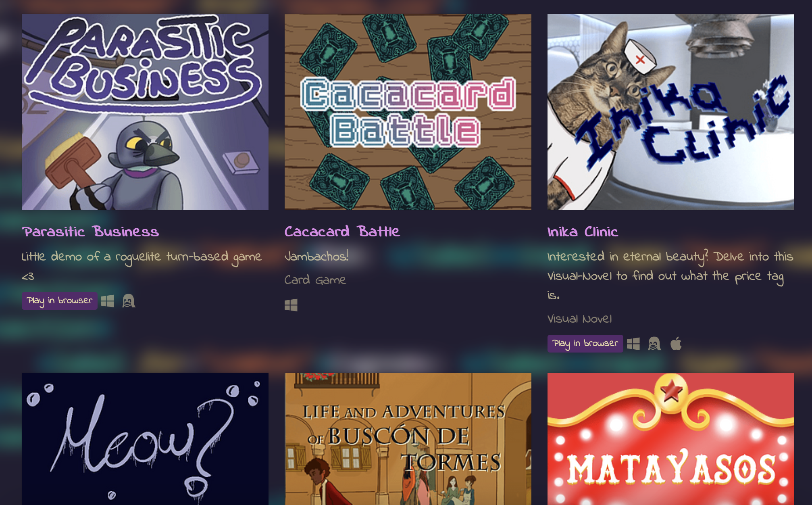Click the Jambachos! description text
This screenshot has height=505, width=812.
pos(316,256)
